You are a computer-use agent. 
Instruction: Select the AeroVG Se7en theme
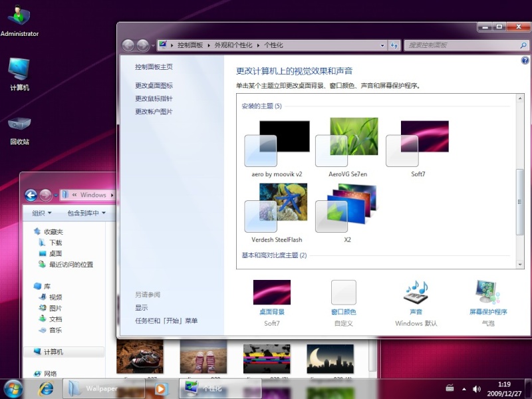coord(347,148)
